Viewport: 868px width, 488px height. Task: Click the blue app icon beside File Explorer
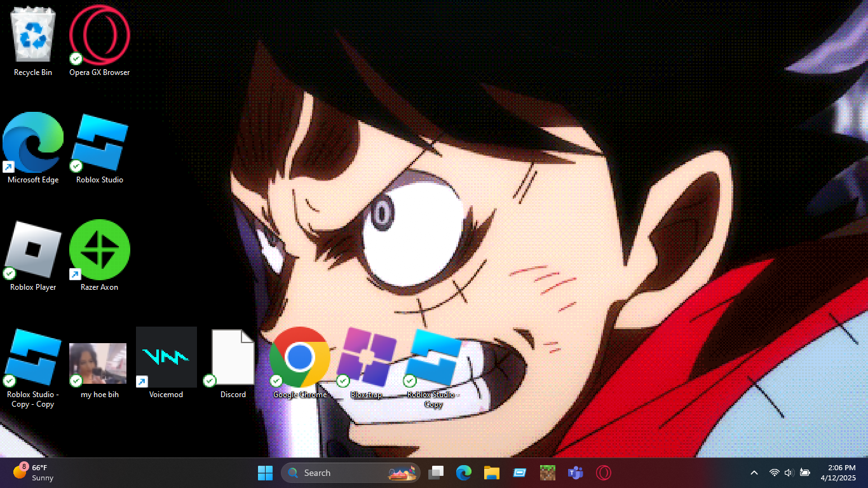[520, 473]
